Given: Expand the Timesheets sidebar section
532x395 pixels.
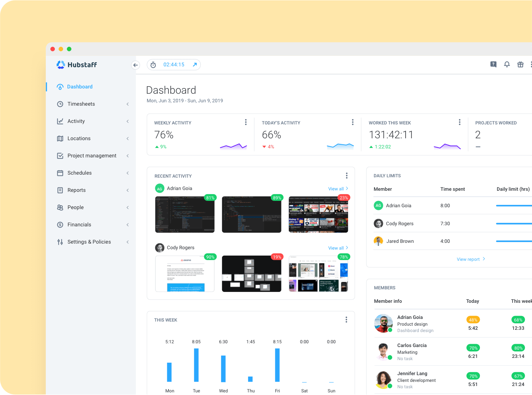Looking at the screenshot, I should pyautogui.click(x=128, y=104).
